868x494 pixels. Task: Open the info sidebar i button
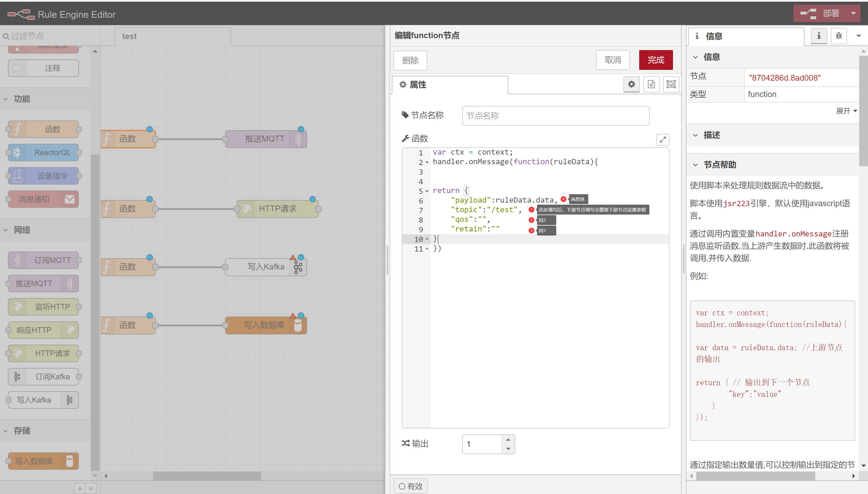819,36
